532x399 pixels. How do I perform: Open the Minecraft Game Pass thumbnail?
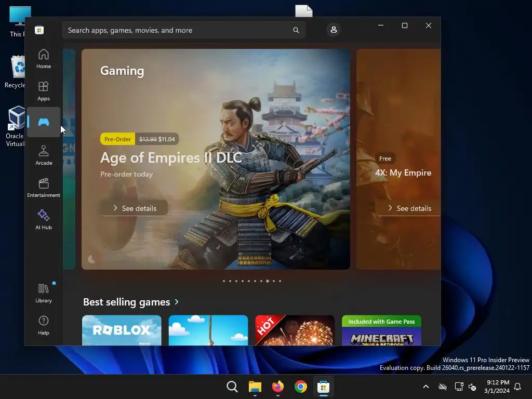point(381,330)
